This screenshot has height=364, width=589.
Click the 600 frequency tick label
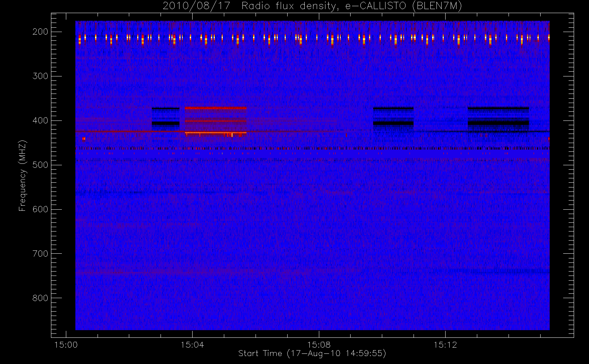click(40, 209)
